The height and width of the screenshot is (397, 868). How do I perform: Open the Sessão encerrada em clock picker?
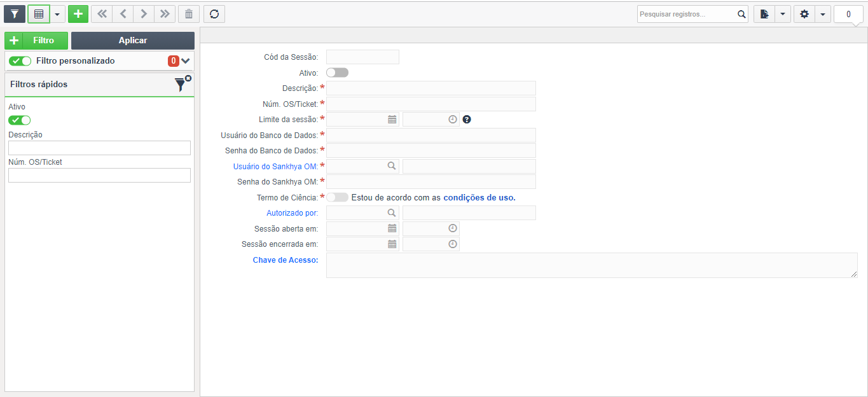tap(453, 244)
